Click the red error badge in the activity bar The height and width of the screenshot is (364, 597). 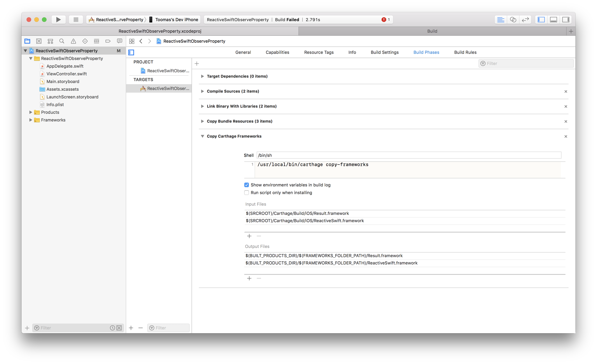click(384, 19)
